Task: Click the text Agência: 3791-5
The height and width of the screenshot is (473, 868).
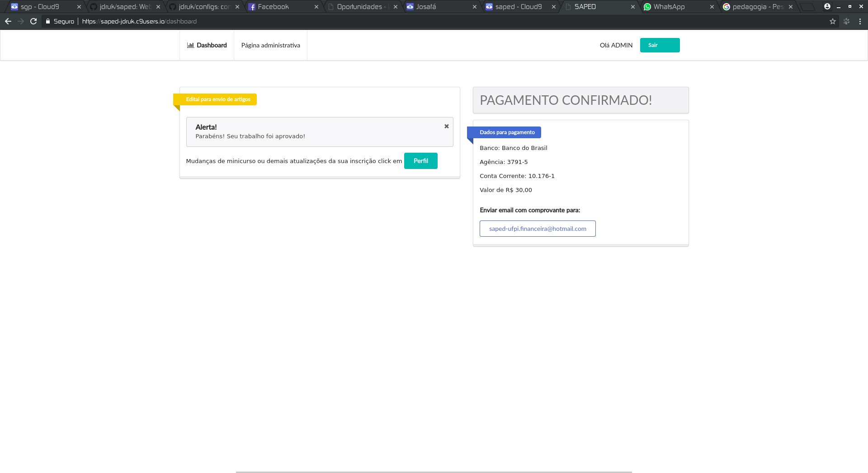Action: click(x=504, y=162)
